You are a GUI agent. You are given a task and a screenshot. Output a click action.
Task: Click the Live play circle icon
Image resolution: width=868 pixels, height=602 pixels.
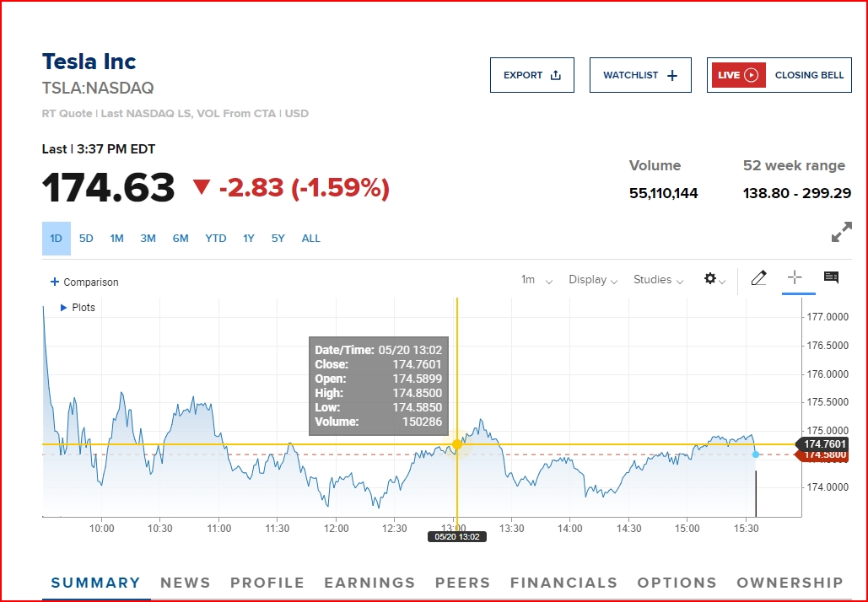(x=752, y=75)
